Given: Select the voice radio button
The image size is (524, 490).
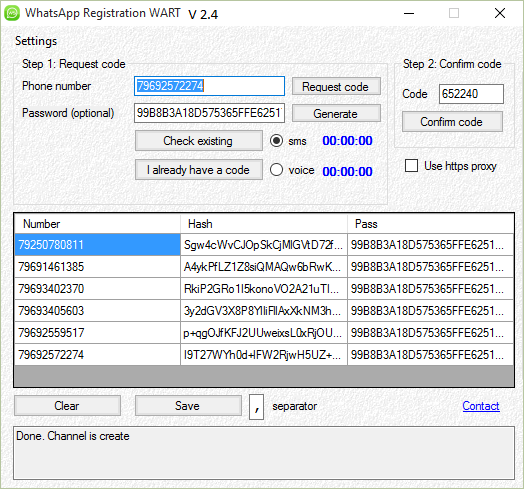Looking at the screenshot, I should point(276,170).
